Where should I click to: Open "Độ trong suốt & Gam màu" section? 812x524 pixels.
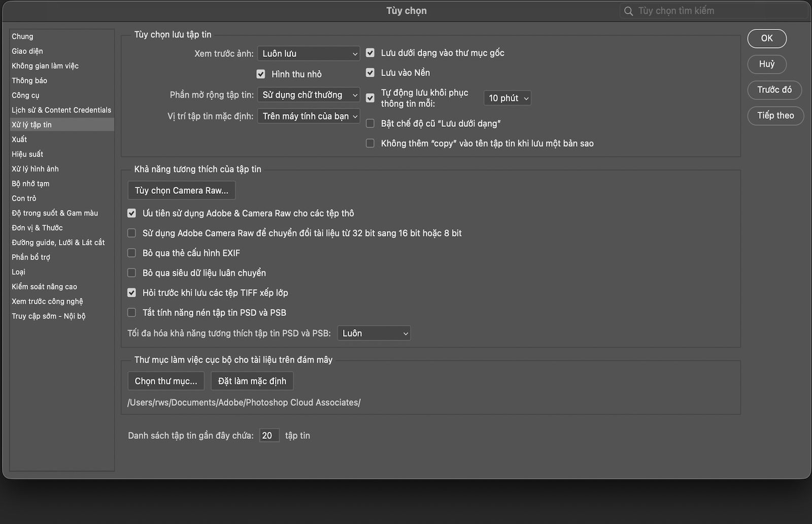(62, 213)
